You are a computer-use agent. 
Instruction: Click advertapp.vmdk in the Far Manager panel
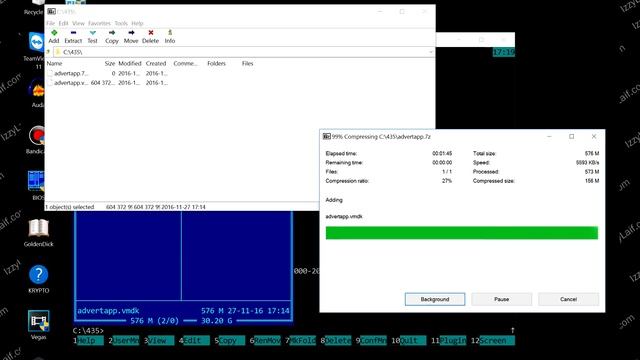pos(108,311)
